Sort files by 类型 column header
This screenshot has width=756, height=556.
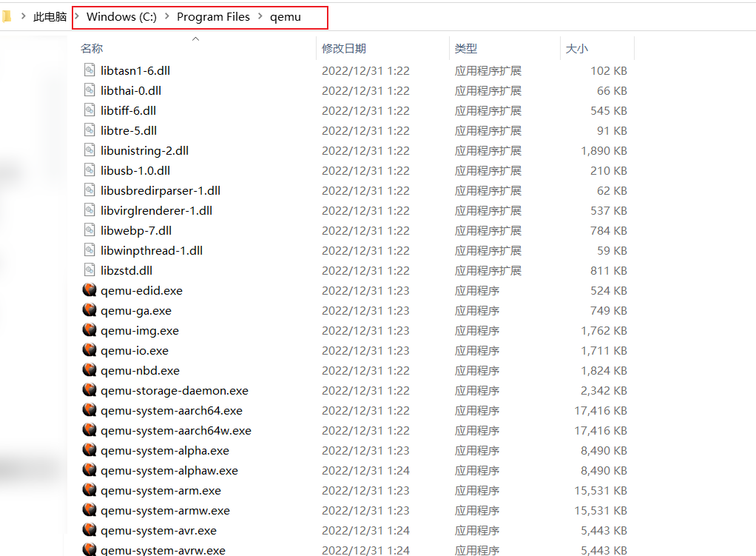coord(466,49)
